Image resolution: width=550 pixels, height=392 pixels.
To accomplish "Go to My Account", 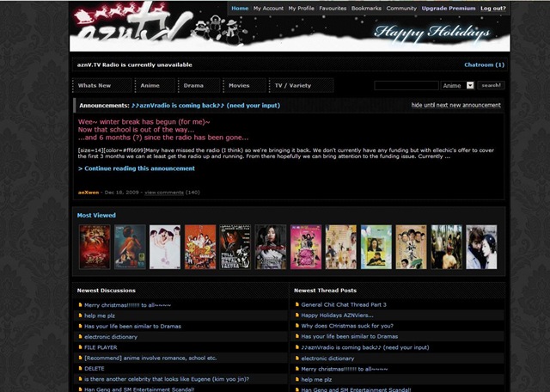I will 268,9.
